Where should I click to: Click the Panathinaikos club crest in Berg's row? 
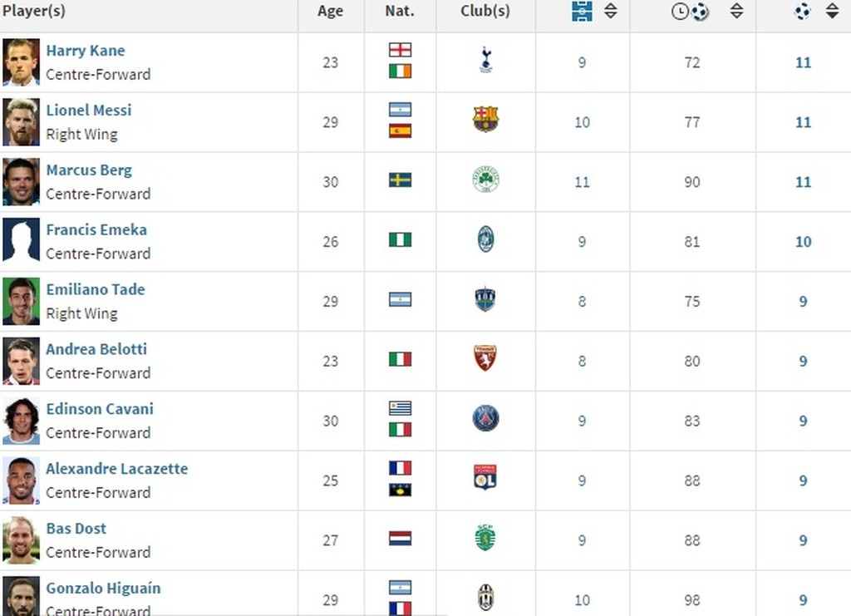(x=486, y=180)
